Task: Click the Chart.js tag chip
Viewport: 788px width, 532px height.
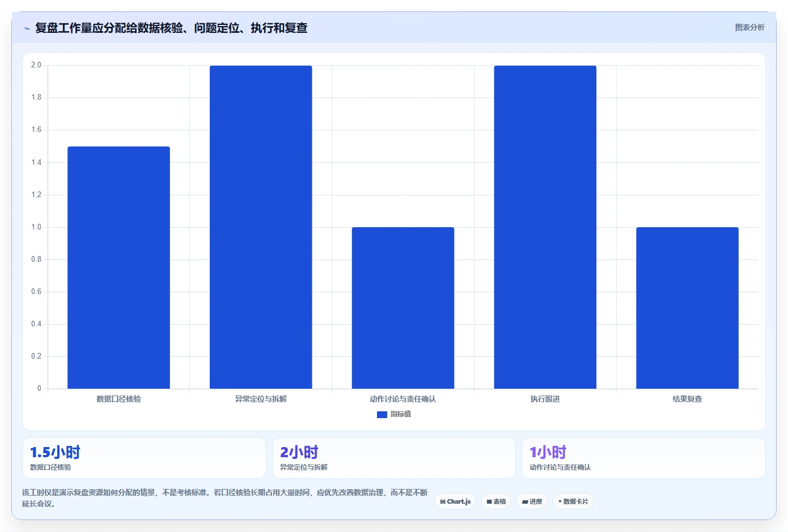Action: (x=455, y=501)
